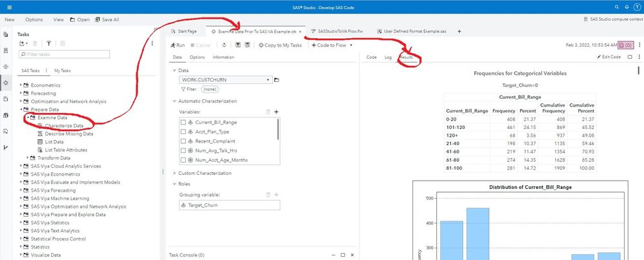Screen dimensions: 644x260
Task: Expand the Custom Characterization section
Action: 175,174
